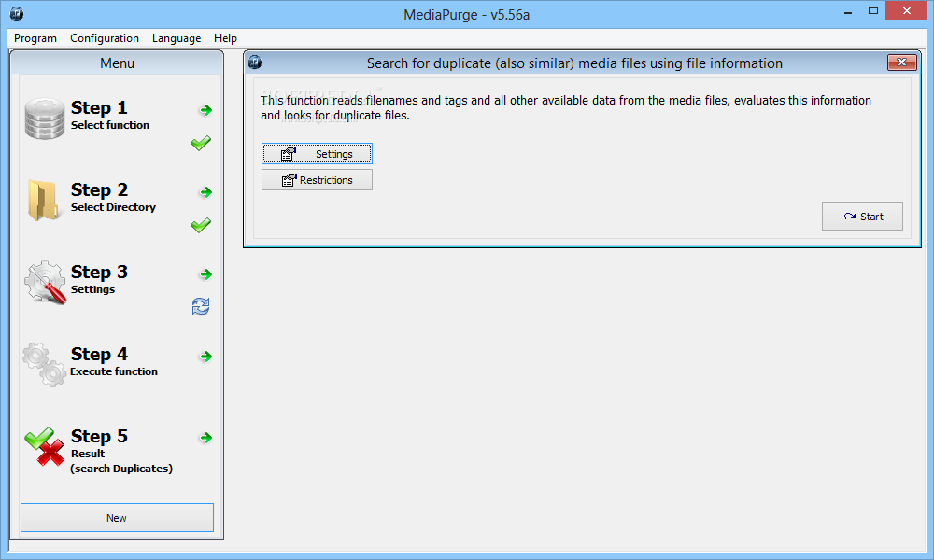The height and width of the screenshot is (560, 934).
Task: Start the duplicate search
Action: (862, 217)
